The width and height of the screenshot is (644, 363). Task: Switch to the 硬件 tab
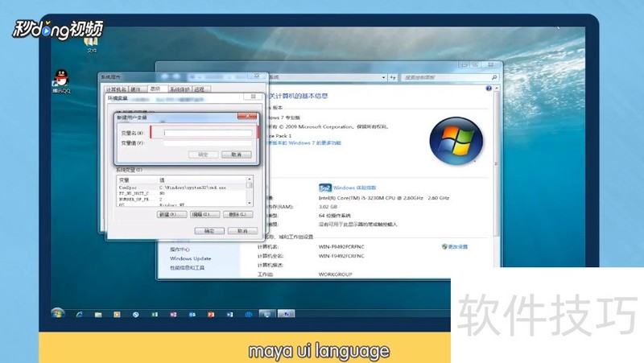tap(136, 89)
